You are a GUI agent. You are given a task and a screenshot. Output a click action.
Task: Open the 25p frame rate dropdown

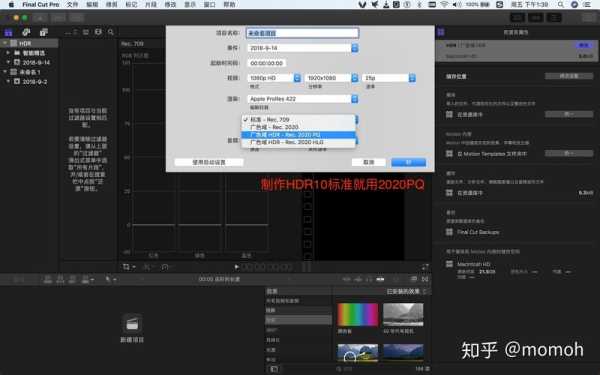pos(389,78)
